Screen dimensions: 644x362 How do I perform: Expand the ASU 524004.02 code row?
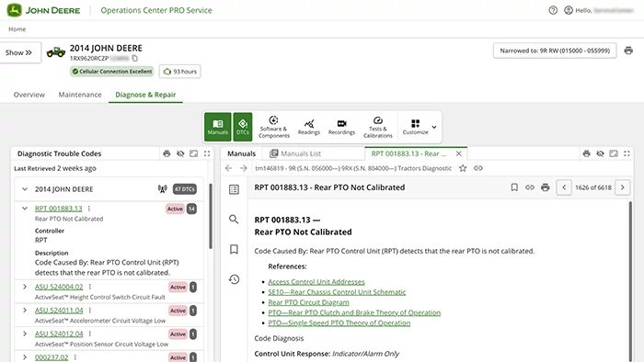pos(25,287)
